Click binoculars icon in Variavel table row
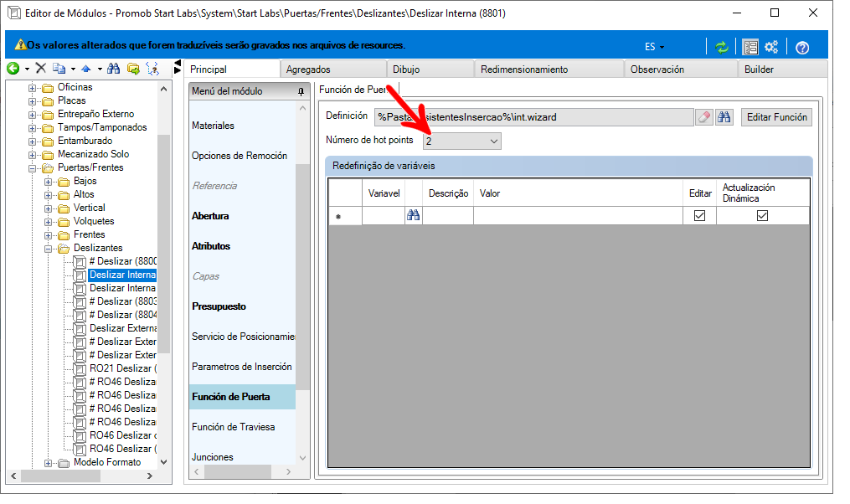 coord(413,215)
